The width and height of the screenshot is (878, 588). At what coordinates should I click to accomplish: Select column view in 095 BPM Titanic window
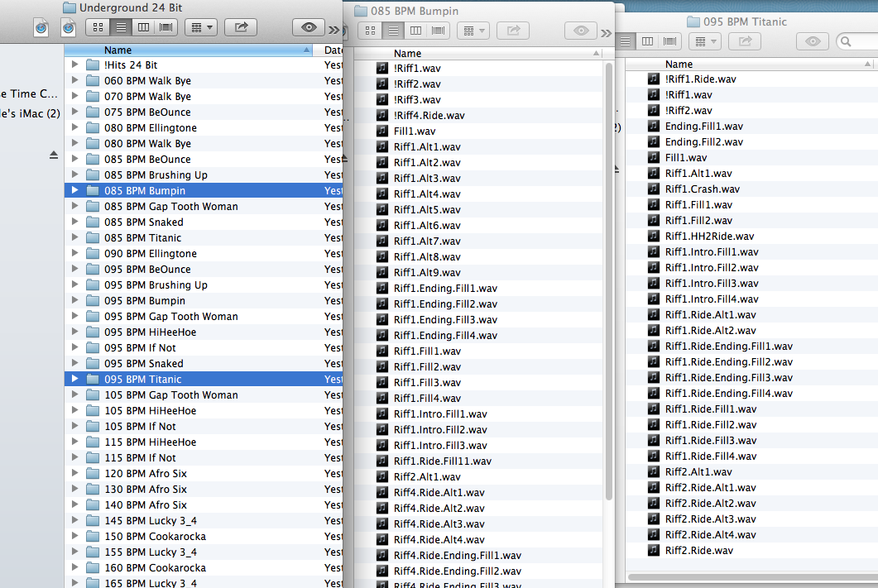(648, 41)
